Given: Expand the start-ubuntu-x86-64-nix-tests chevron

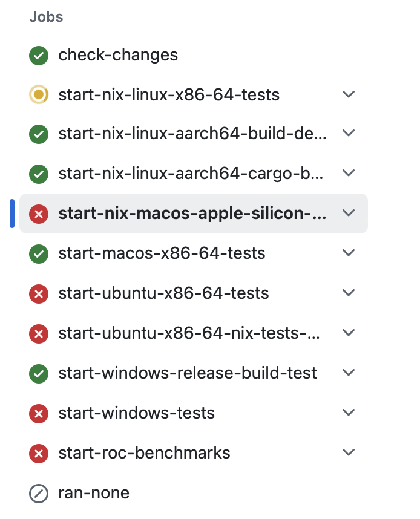Looking at the screenshot, I should (349, 333).
